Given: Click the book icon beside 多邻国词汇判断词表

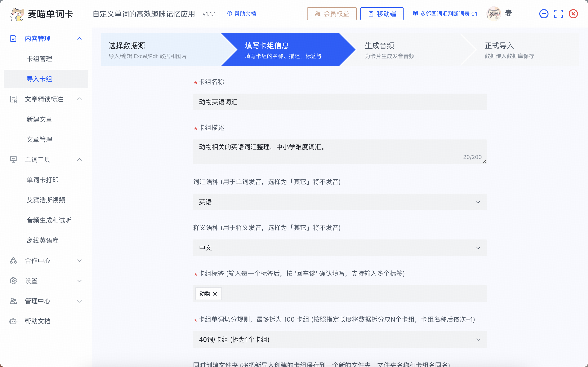Looking at the screenshot, I should [416, 14].
